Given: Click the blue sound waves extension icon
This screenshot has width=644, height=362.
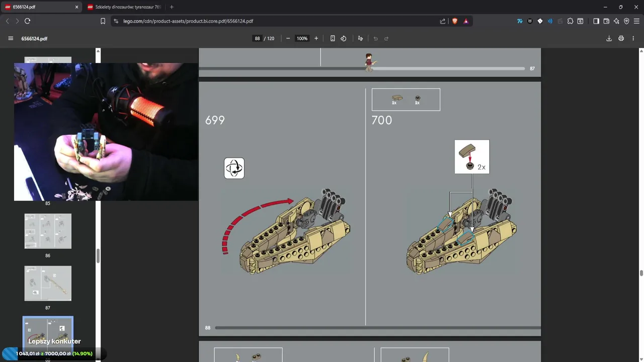Looking at the screenshot, I should point(550,21).
